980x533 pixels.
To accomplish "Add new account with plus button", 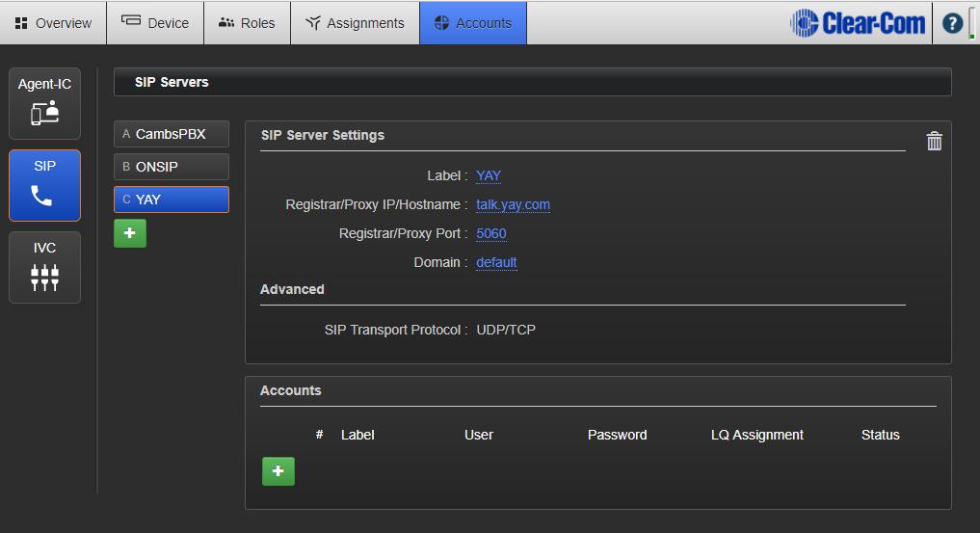I will coord(278,471).
